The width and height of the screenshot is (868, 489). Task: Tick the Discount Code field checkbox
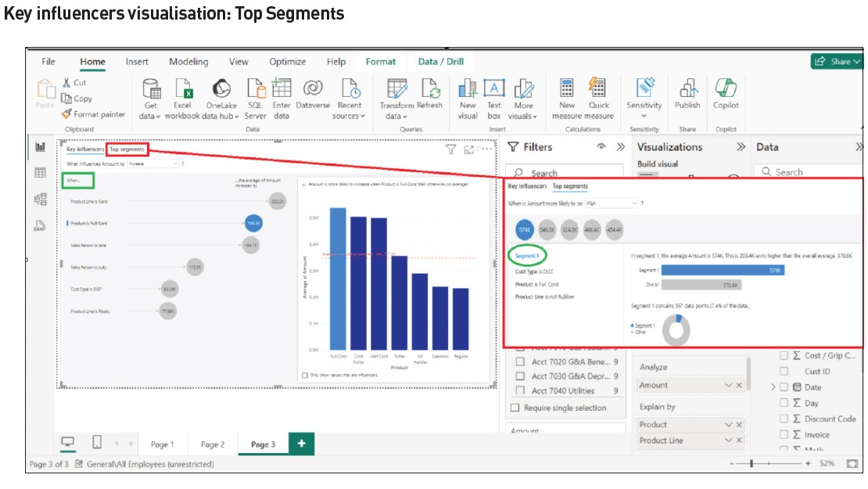[784, 419]
